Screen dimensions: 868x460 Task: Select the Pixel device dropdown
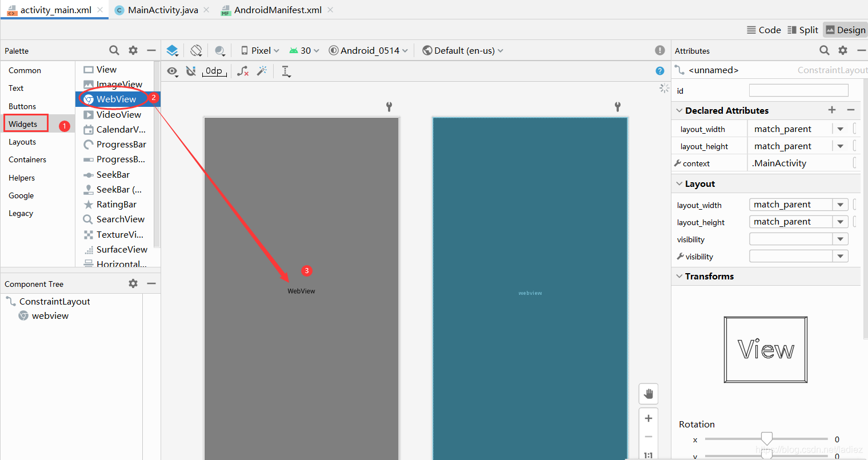pos(260,50)
